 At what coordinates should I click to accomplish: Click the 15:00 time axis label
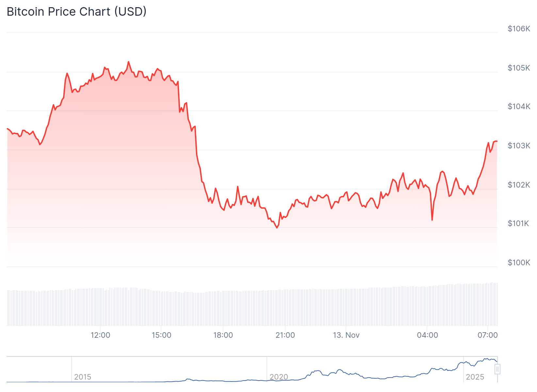pyautogui.click(x=161, y=335)
